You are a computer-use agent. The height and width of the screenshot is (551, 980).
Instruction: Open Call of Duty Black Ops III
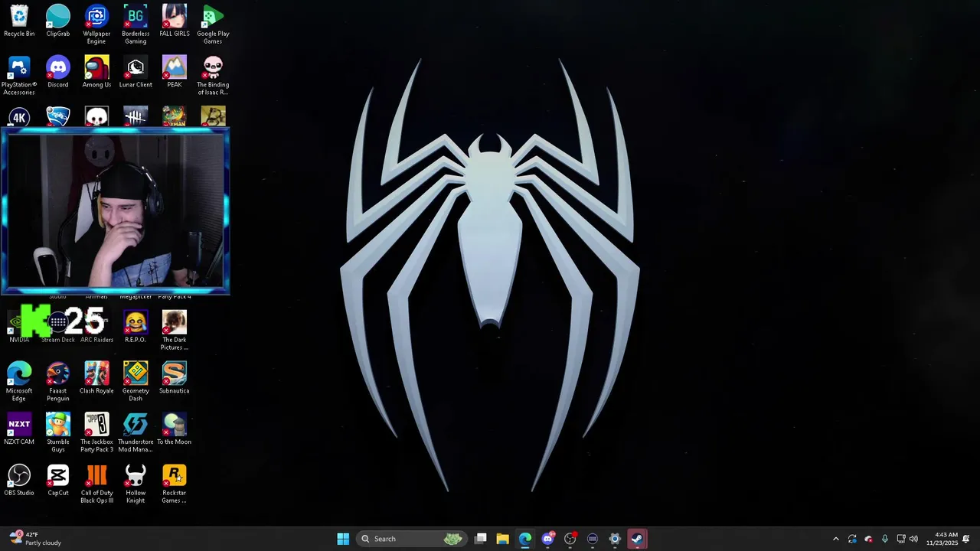[x=96, y=484]
